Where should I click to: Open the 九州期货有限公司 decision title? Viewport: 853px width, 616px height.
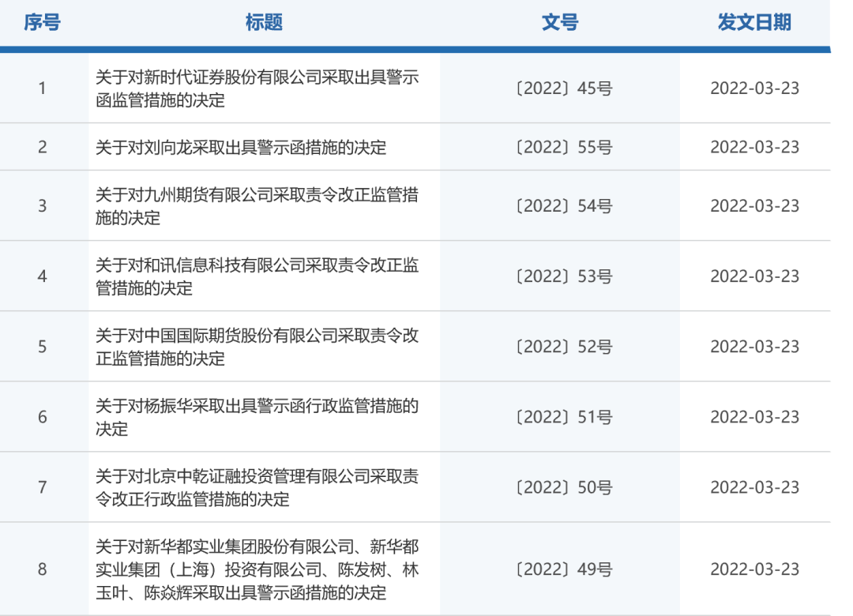tap(257, 206)
